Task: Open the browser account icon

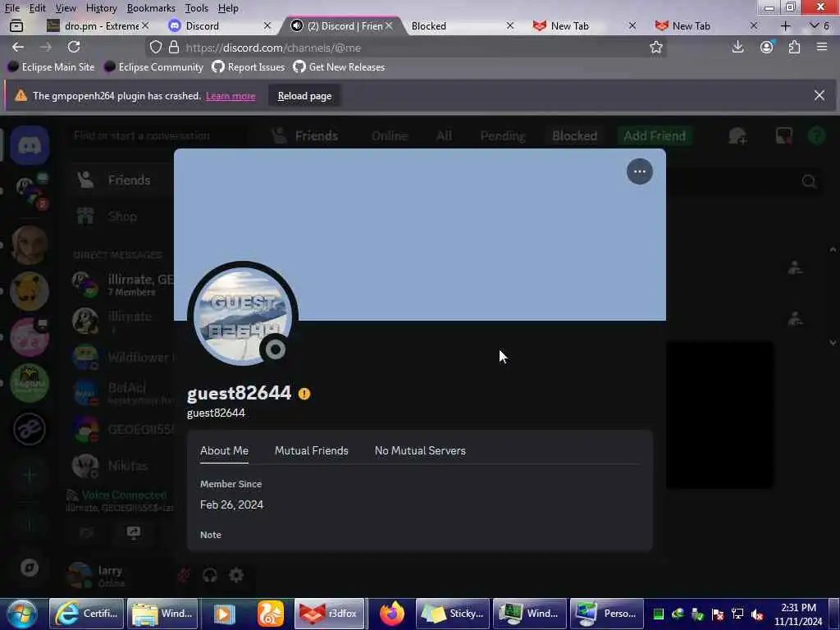Action: 767,47
